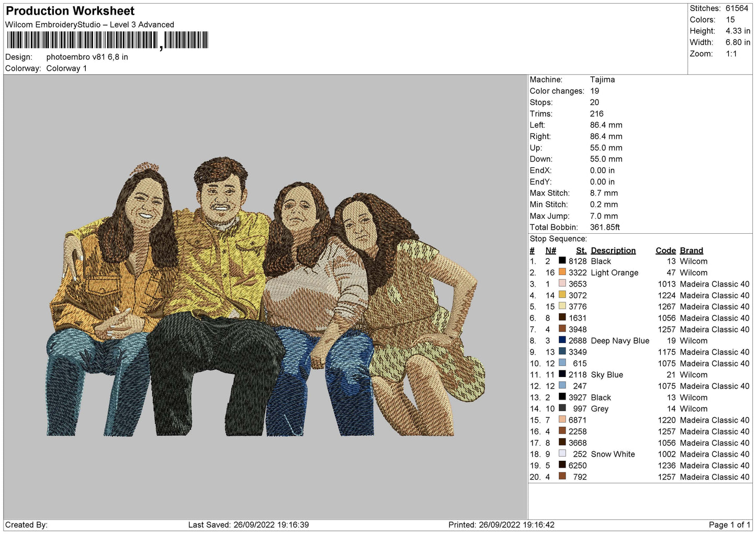
Task: Click the 'St.' column header
Action: [x=581, y=251]
